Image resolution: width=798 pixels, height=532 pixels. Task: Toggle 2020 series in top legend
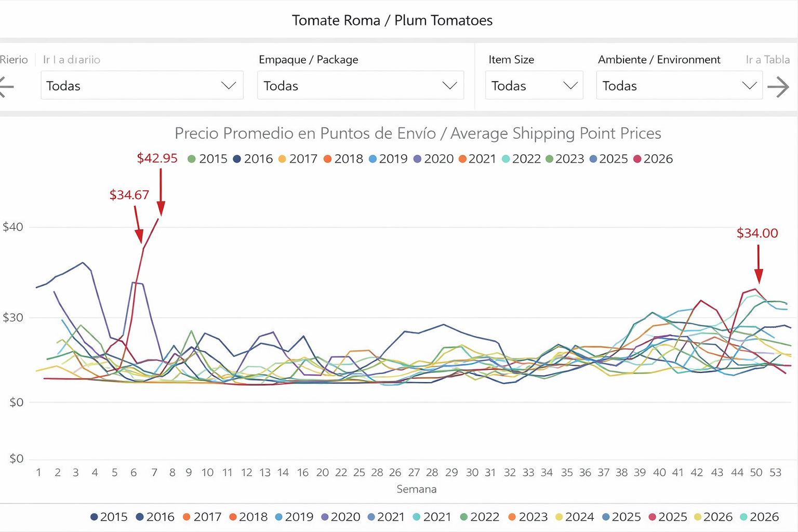[433, 159]
